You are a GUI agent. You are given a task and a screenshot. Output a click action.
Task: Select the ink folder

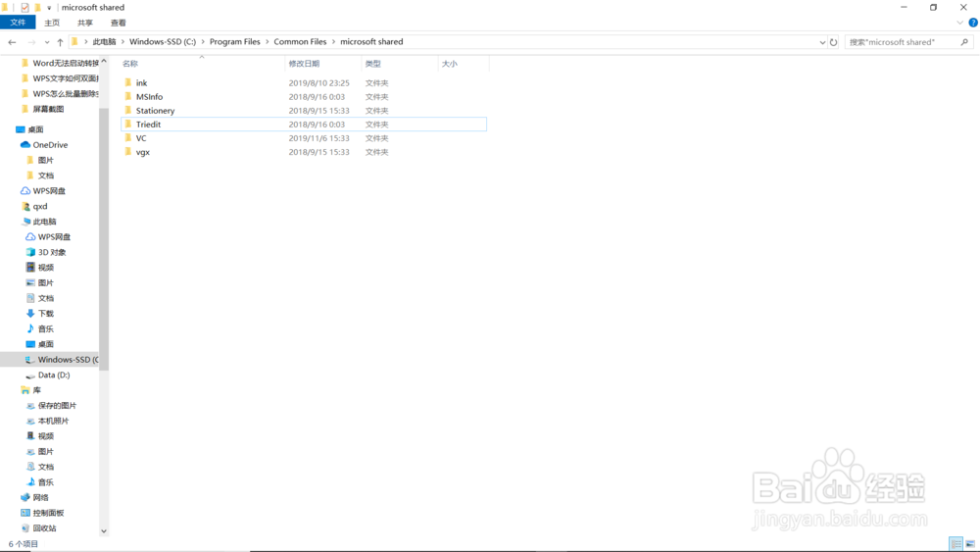coord(303,82)
